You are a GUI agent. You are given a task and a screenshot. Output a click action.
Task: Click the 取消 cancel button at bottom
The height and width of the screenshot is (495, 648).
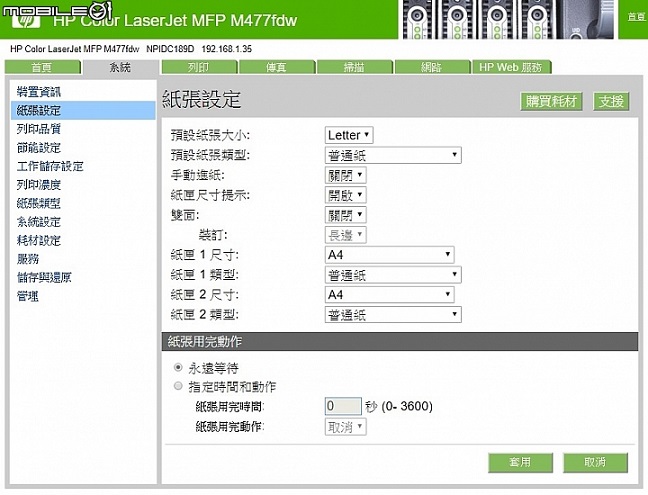tap(595, 462)
